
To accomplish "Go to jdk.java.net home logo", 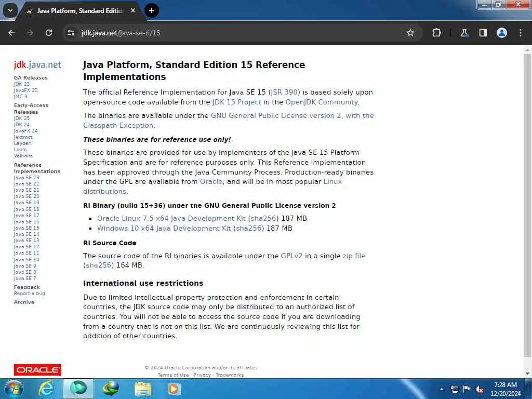I will (x=37, y=65).
